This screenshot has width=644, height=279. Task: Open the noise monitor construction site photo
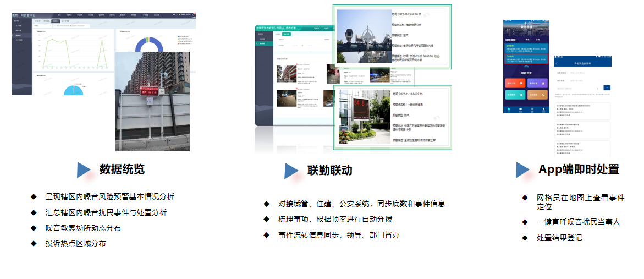[x=152, y=102]
